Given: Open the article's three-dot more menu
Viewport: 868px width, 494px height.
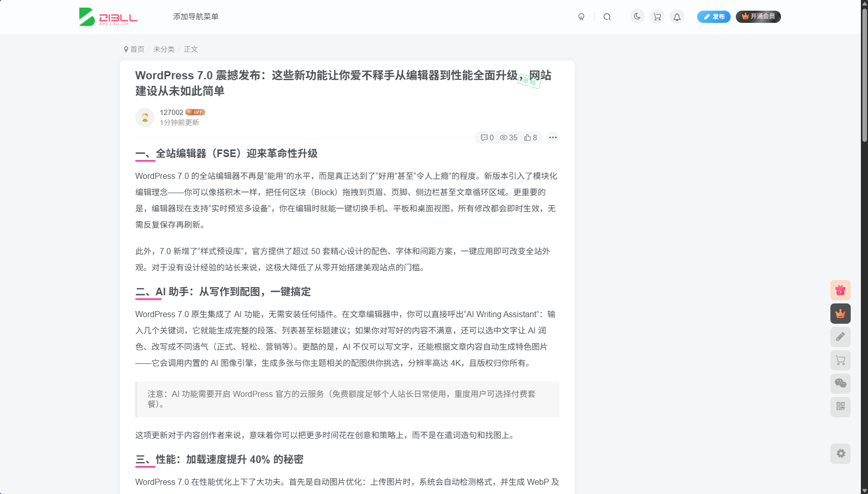Looking at the screenshot, I should click(x=553, y=138).
